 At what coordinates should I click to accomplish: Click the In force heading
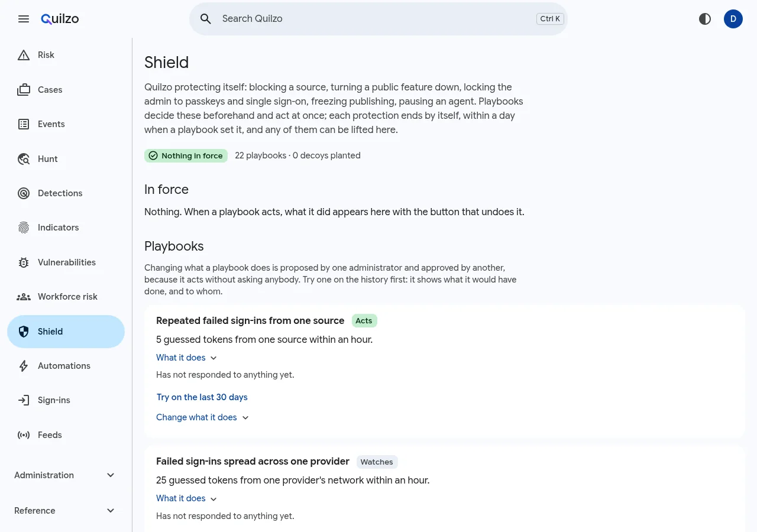click(x=166, y=189)
